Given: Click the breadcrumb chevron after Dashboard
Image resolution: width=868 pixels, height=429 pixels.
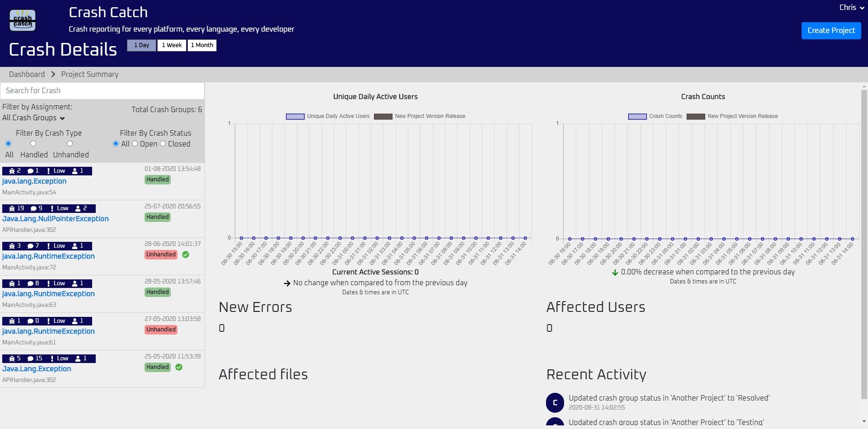Looking at the screenshot, I should pos(53,74).
